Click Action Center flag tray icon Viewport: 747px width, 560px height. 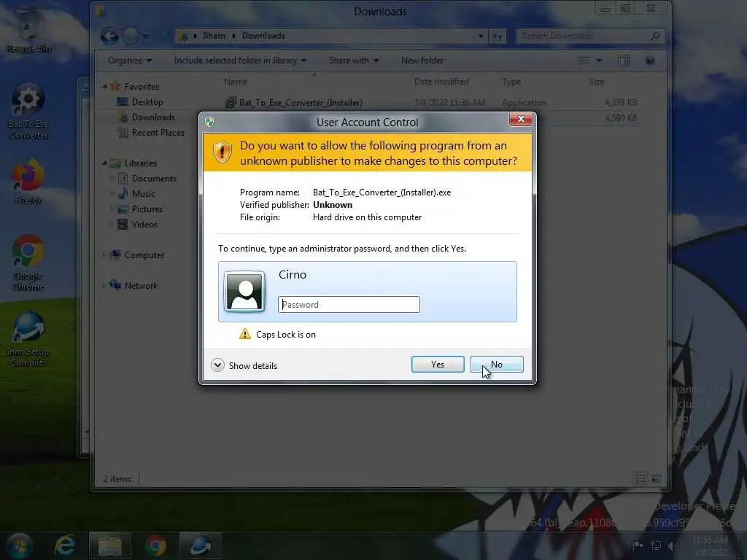pos(638,545)
